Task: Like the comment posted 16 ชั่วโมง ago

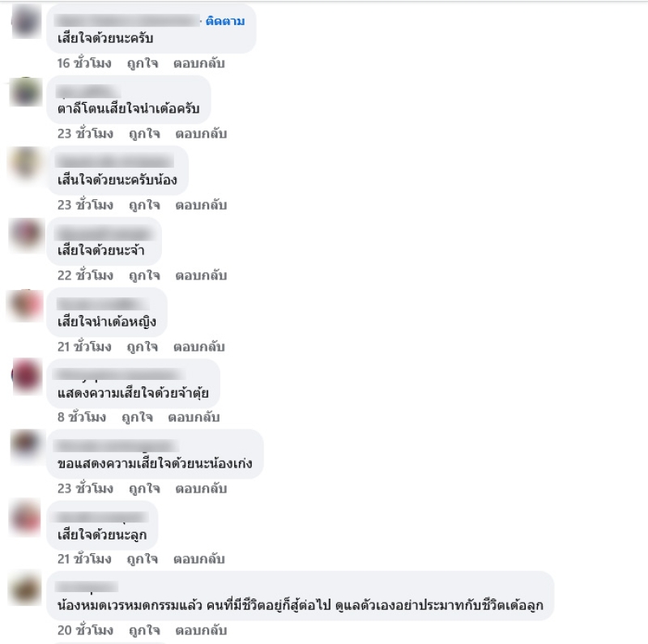Action: pos(143,63)
